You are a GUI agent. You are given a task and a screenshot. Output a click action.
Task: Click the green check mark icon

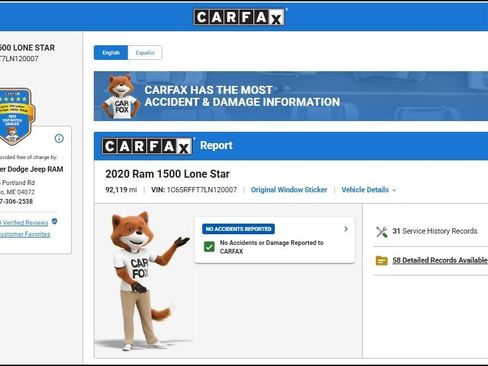pos(209,247)
